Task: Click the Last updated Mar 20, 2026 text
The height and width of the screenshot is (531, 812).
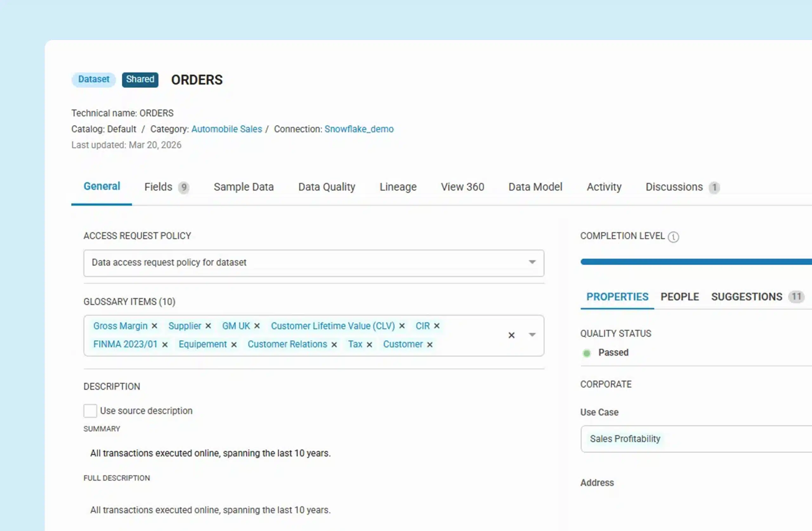Action: 126,145
